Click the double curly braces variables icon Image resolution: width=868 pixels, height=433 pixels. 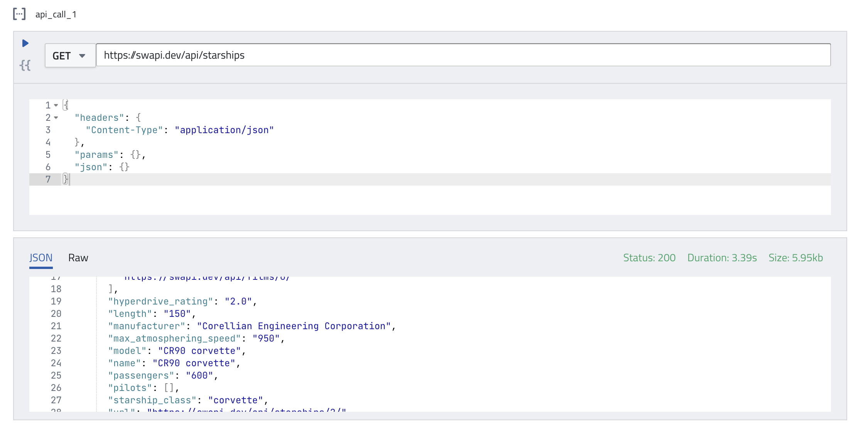click(25, 65)
